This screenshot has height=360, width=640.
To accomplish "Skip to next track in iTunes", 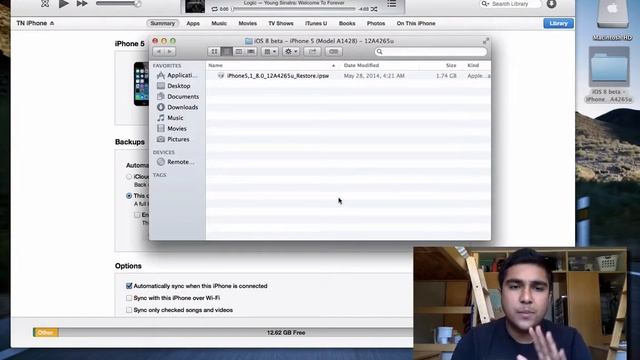I will 82,4.
